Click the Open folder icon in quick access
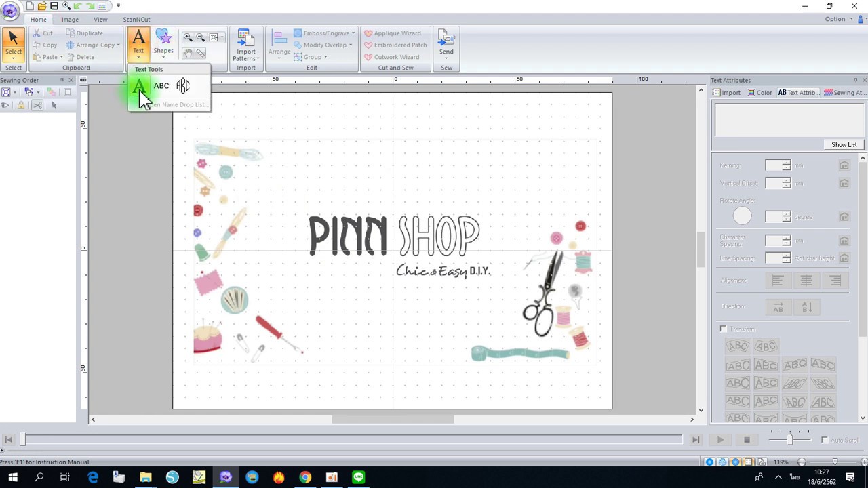 [42, 6]
